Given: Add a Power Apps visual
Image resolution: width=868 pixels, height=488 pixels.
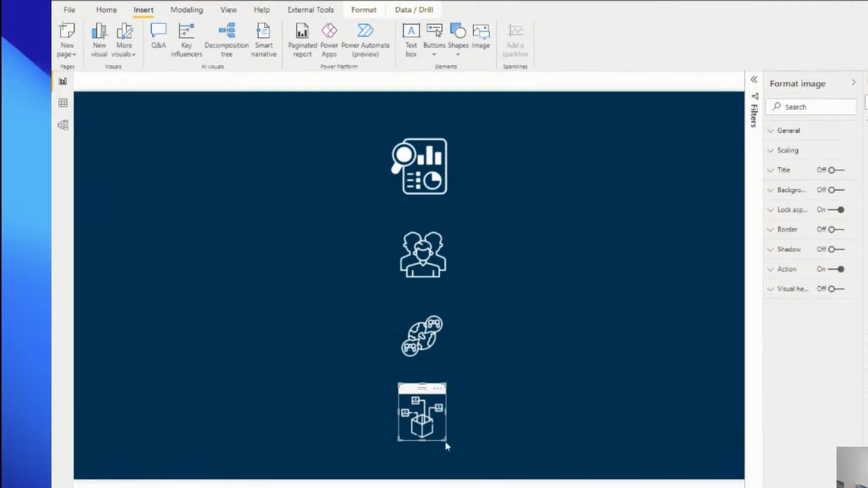Looking at the screenshot, I should [329, 40].
